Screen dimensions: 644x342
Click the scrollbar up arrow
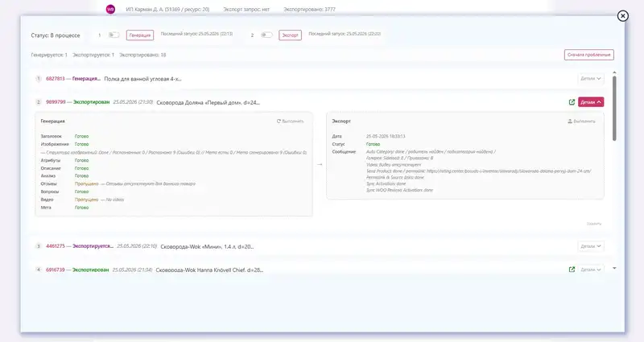(614, 72)
